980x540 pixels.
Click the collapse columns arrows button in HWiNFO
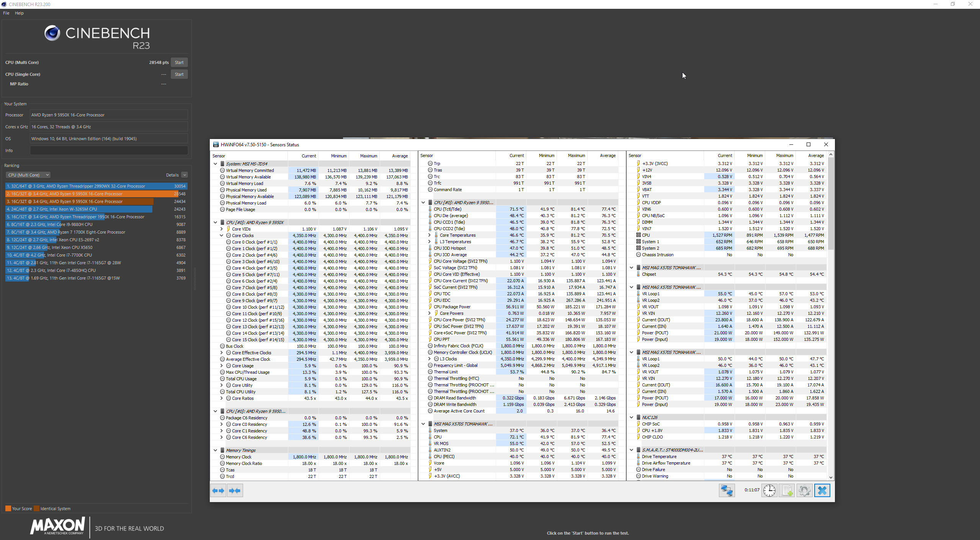coord(235,491)
